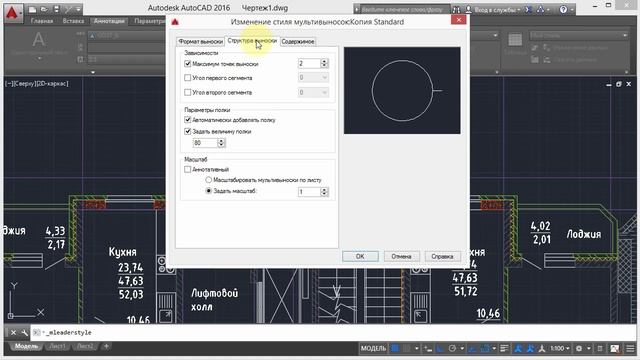Screen dimensions: 640x360
Task: Toggle polar tracking icon in status bar
Action: 452,348
